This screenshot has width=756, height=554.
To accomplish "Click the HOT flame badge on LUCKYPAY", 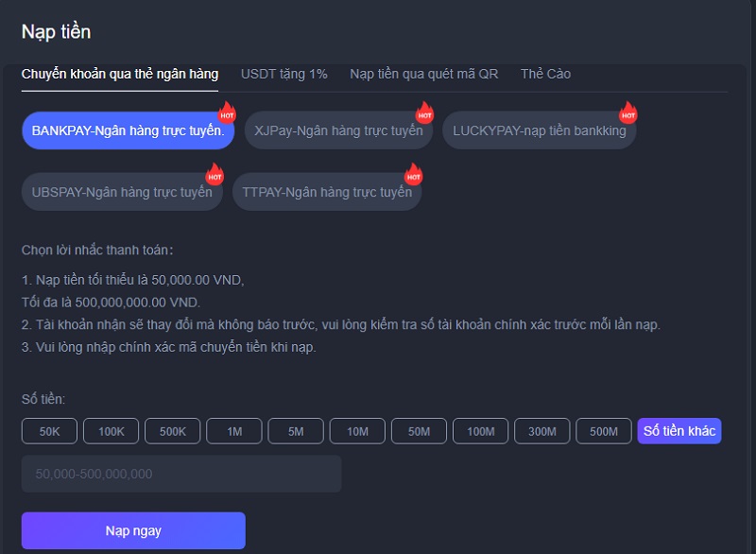I will 627,113.
